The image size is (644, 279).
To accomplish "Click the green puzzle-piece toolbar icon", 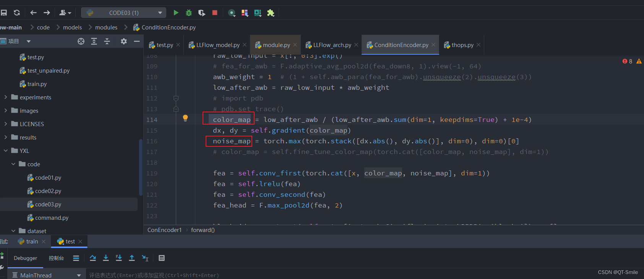I will pyautogui.click(x=271, y=13).
